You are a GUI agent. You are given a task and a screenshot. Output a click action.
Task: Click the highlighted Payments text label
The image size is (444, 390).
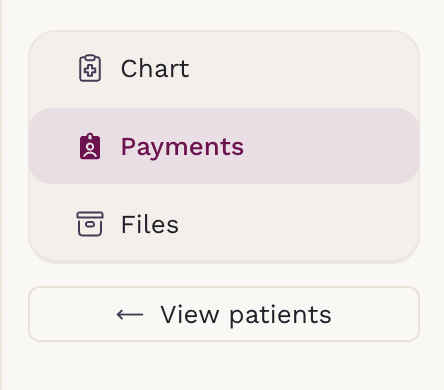pos(182,147)
